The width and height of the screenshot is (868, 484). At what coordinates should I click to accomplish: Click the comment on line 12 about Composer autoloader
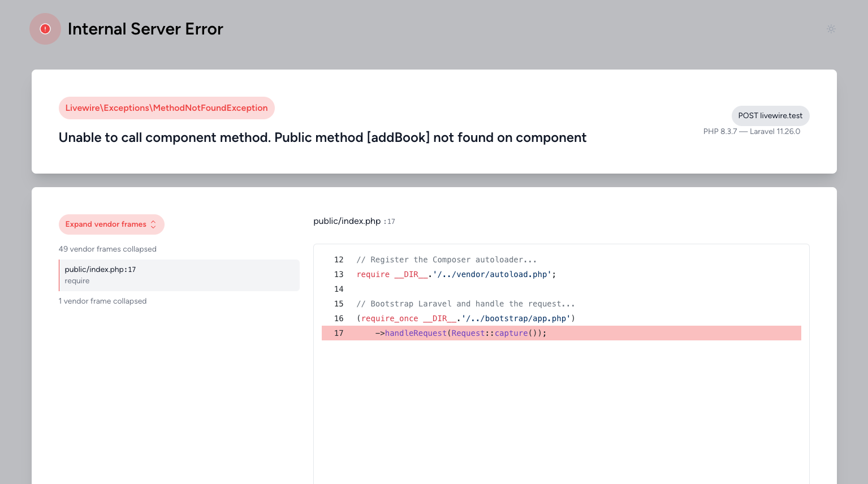coord(447,260)
